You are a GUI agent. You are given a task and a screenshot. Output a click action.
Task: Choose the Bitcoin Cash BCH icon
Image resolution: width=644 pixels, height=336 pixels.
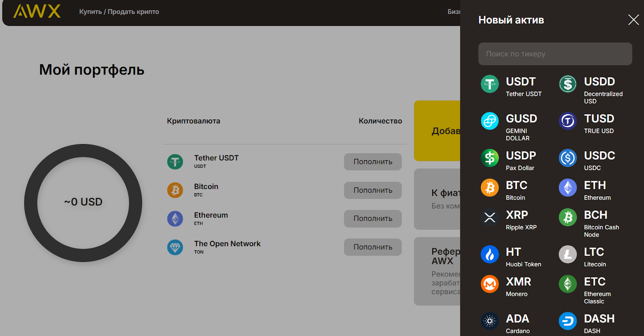[x=568, y=217]
